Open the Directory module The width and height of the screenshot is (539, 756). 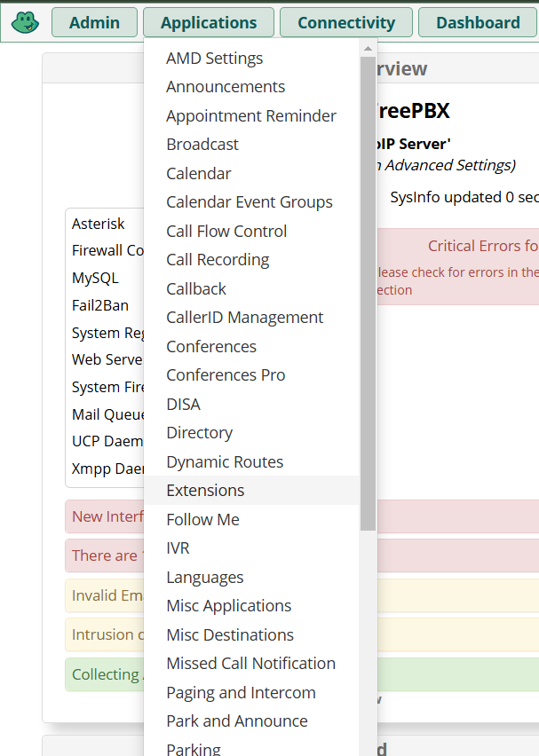click(x=251, y=432)
